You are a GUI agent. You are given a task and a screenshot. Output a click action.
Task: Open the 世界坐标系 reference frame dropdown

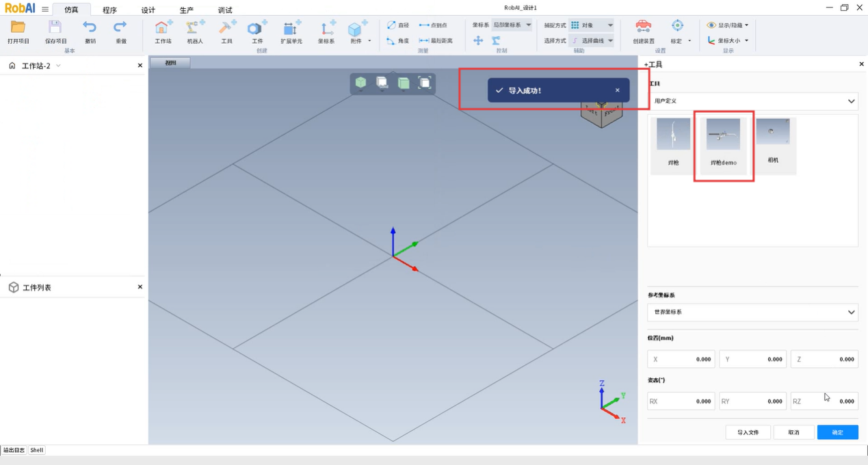[752, 313]
